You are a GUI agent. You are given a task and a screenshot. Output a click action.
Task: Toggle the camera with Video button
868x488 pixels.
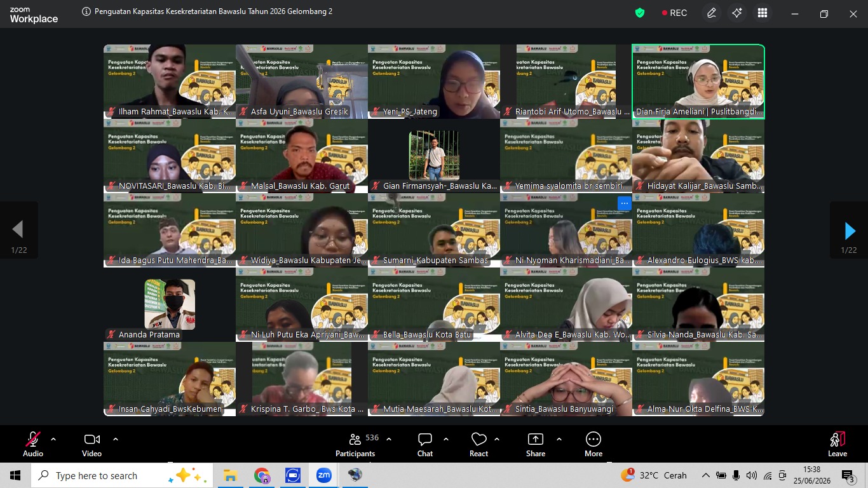(x=92, y=444)
